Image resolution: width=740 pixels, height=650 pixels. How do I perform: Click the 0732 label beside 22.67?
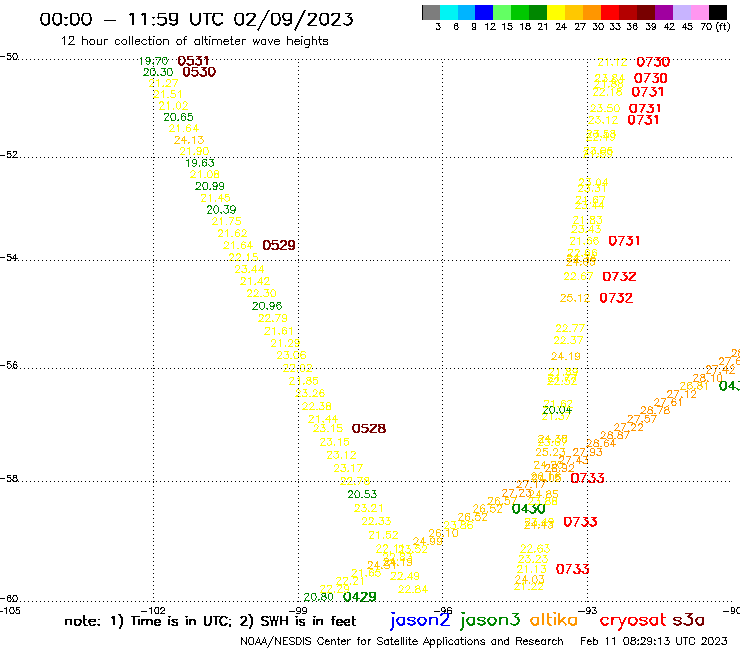pyautogui.click(x=619, y=277)
